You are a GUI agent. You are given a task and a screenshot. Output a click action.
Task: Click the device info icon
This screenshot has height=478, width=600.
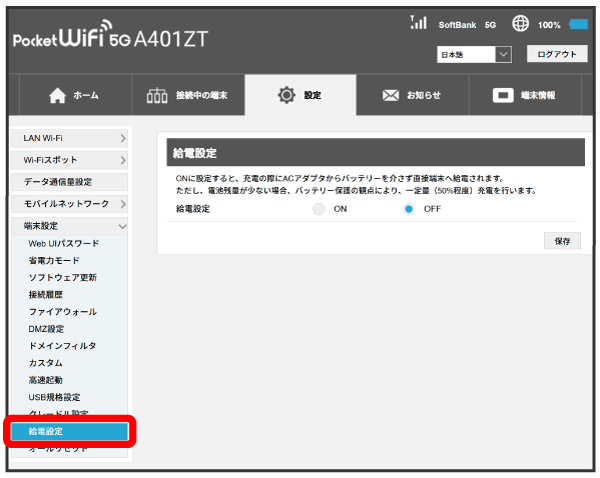coord(504,96)
